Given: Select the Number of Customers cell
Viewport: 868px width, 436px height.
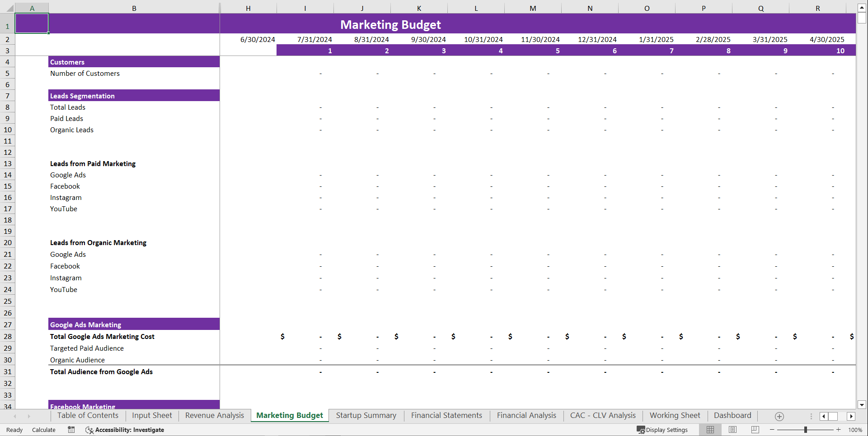Looking at the screenshot, I should (x=134, y=73).
